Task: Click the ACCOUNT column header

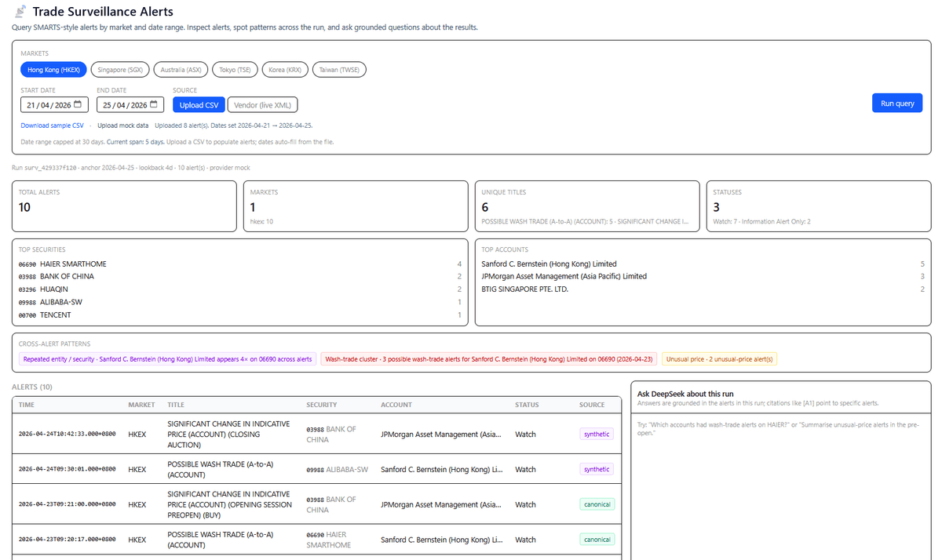Action: 396,405
